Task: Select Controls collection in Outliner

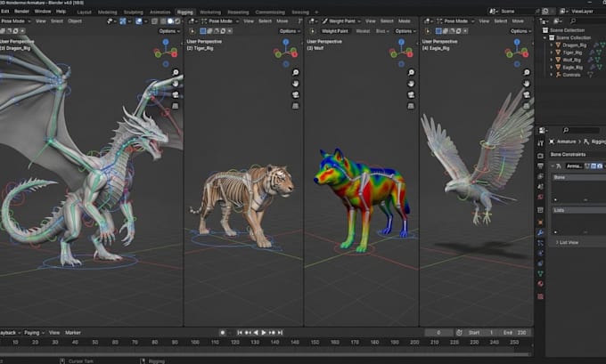Action: tap(571, 75)
